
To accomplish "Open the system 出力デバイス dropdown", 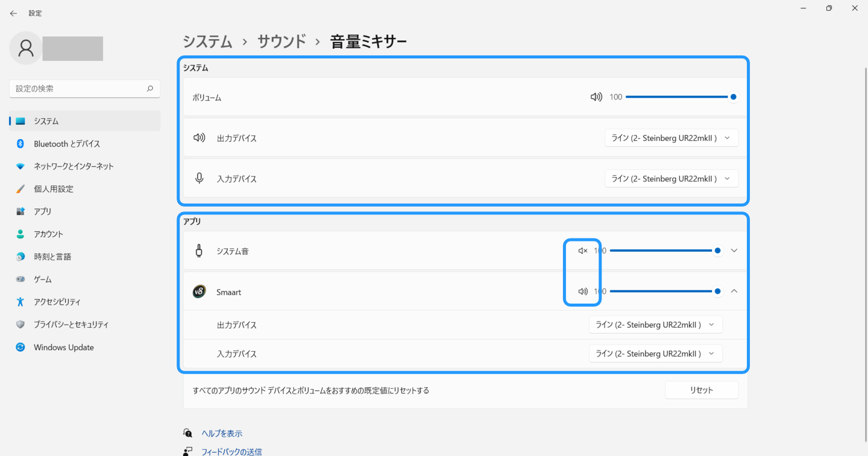I will point(671,138).
